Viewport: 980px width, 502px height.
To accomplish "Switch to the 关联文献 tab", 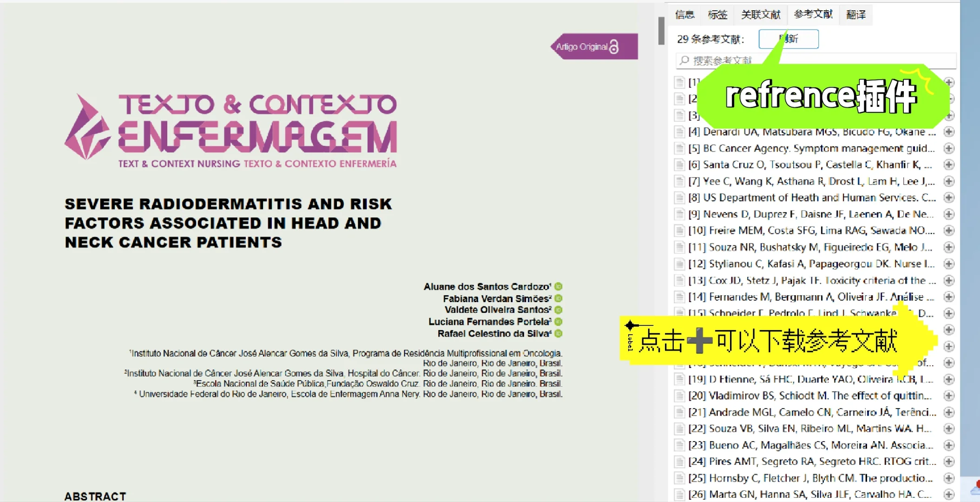I will pyautogui.click(x=761, y=15).
